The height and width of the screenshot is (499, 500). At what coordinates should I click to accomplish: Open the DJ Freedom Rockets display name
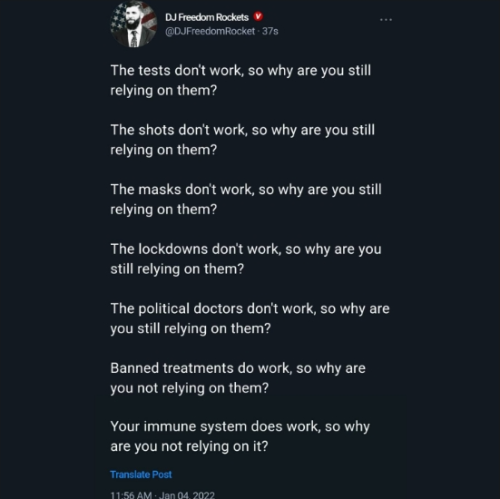coord(207,17)
